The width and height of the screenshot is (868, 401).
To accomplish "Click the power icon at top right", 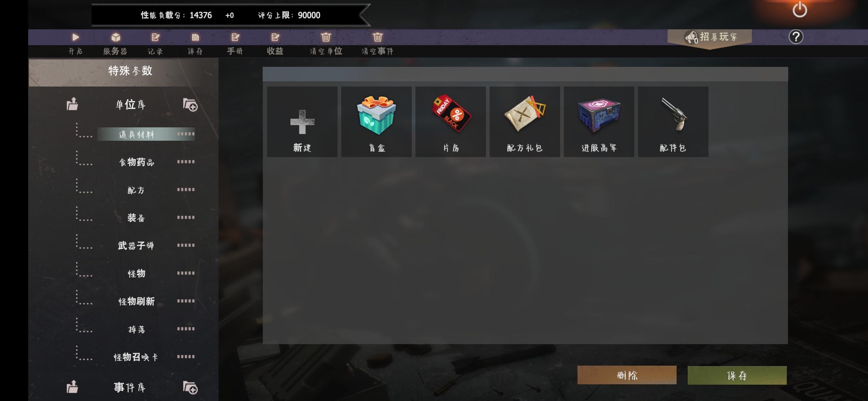I will (x=799, y=10).
